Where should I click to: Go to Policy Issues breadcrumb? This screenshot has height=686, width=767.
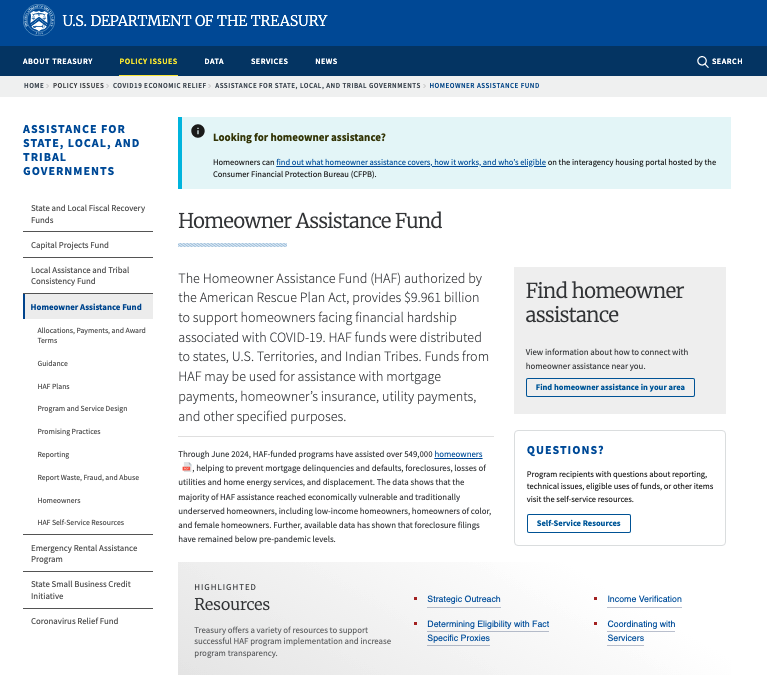78,86
